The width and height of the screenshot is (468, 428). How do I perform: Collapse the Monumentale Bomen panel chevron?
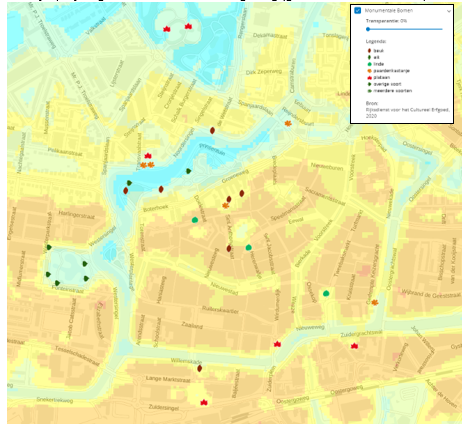449,11
